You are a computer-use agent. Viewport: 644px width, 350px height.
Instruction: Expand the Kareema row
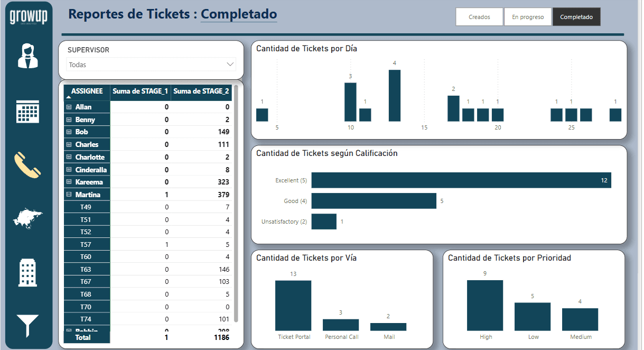(x=69, y=182)
